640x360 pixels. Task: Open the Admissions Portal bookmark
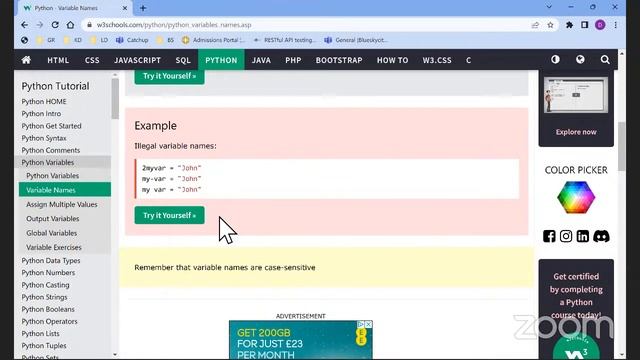(213, 40)
